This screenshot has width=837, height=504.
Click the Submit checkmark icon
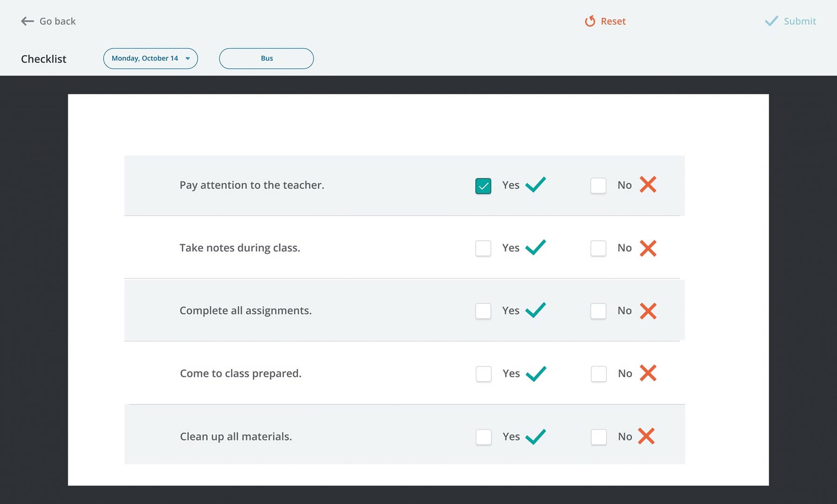coord(771,21)
